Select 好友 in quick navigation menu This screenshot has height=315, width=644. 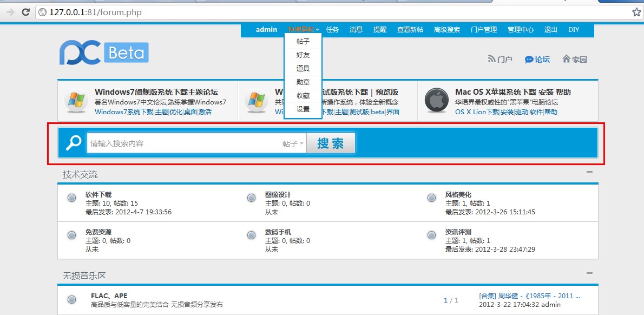click(x=303, y=55)
